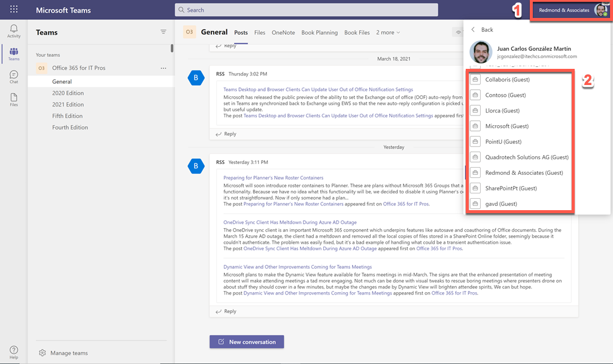The height and width of the screenshot is (364, 613).
Task: Click the briefcase icon beside Quadrotech Solutions AG
Action: click(x=475, y=157)
